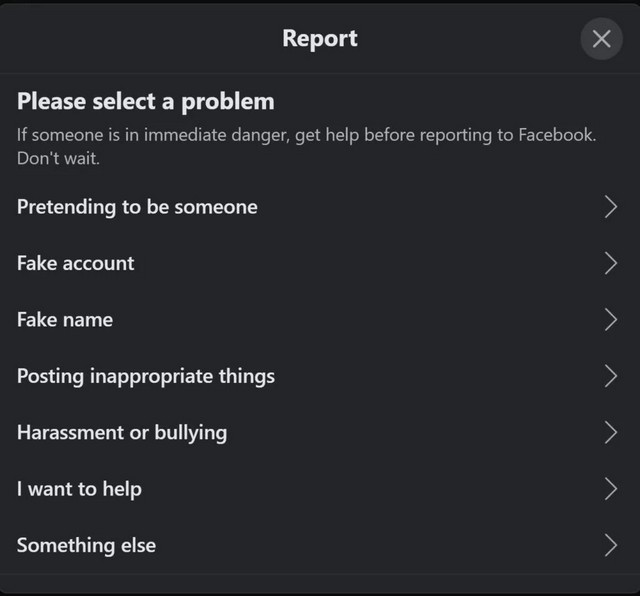Click the arrow icon beside 'Something else'

(x=611, y=545)
